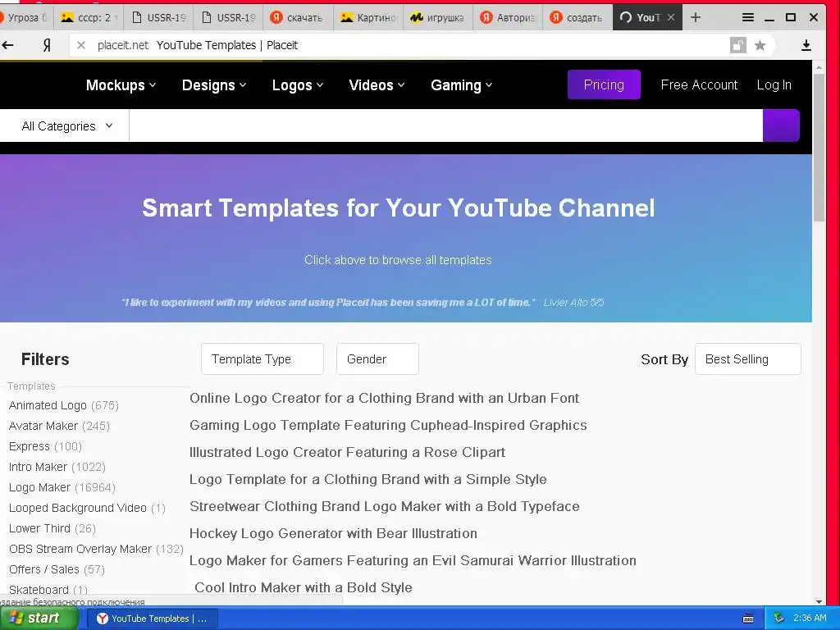Click the purple search button

(x=781, y=126)
